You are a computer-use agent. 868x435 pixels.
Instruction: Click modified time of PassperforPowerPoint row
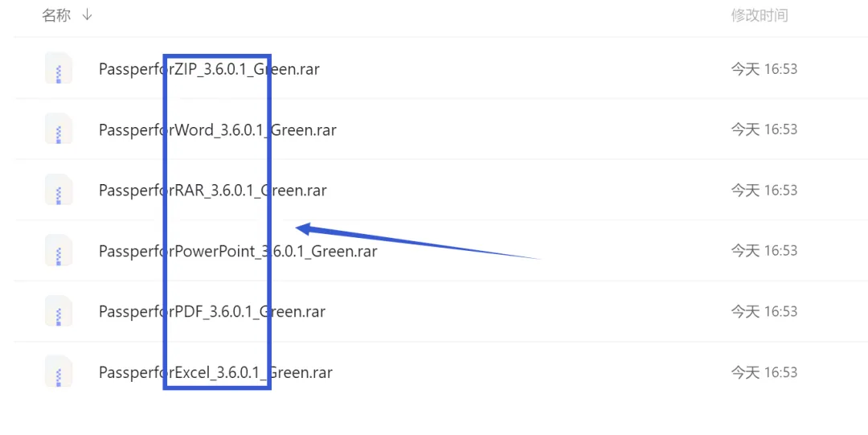[764, 251]
